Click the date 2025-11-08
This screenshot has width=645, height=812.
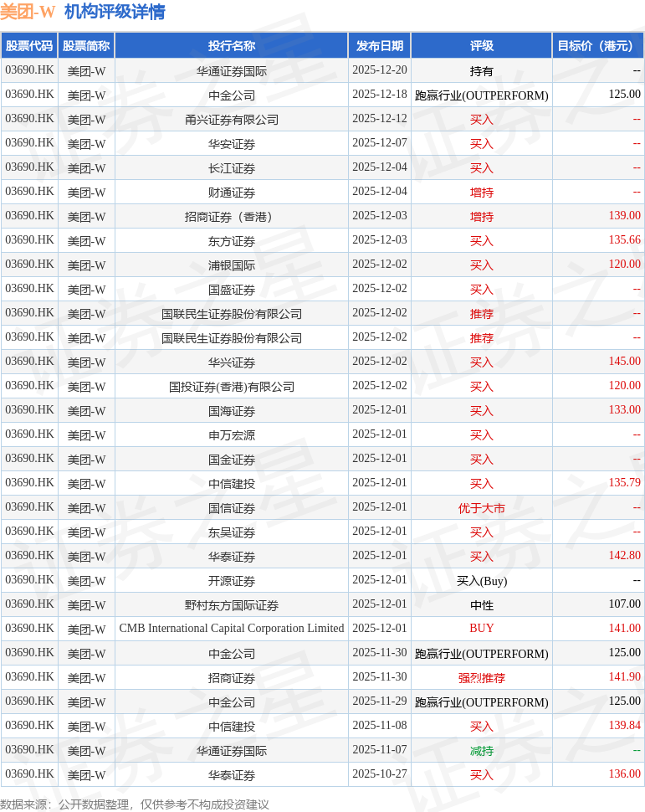[x=380, y=725]
